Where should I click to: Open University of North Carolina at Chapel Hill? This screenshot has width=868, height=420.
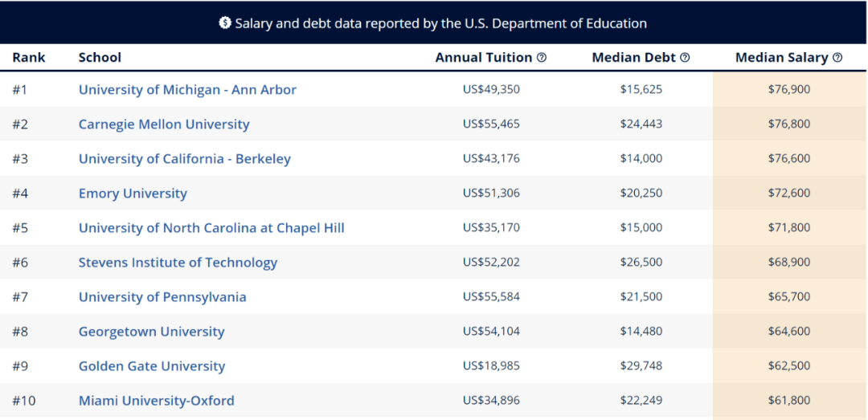click(211, 227)
